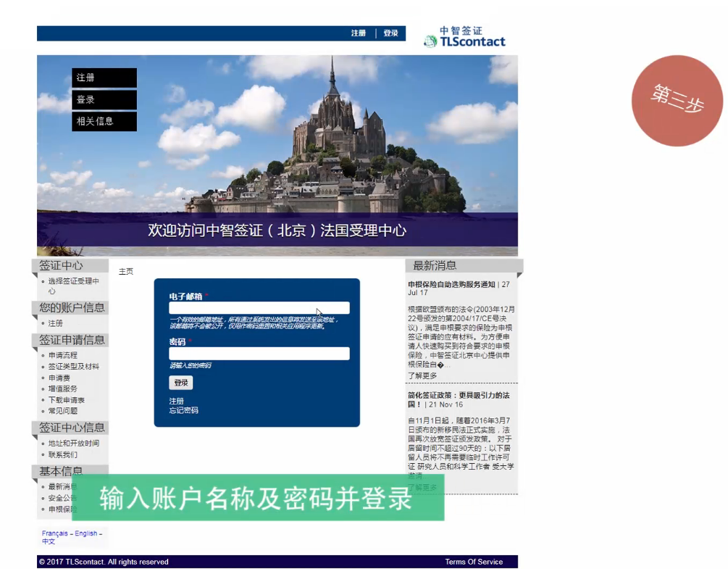Image resolution: width=728 pixels, height=569 pixels.
Task: Click the 注册 button at page top
Action: point(357,33)
